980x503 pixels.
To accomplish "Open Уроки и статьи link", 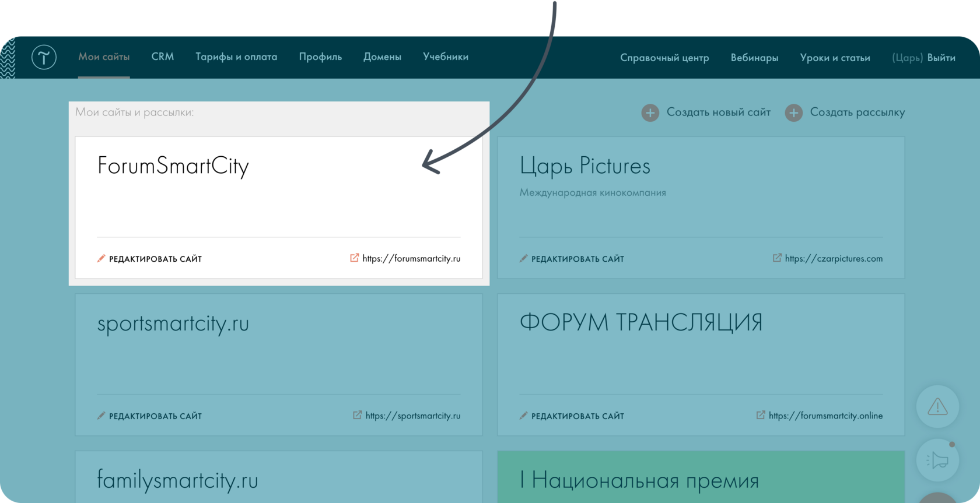I will [x=835, y=58].
